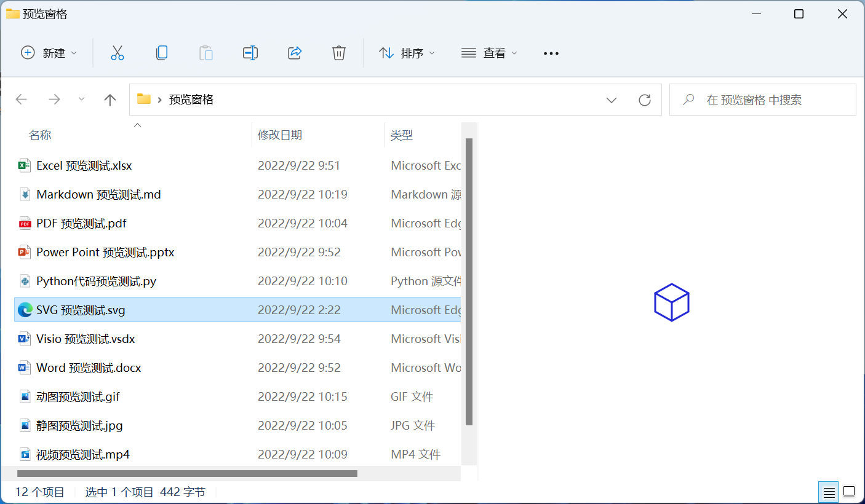Click date 2022/9/22 10:04 of PDF file
Screen dimensions: 865x504
point(303,223)
